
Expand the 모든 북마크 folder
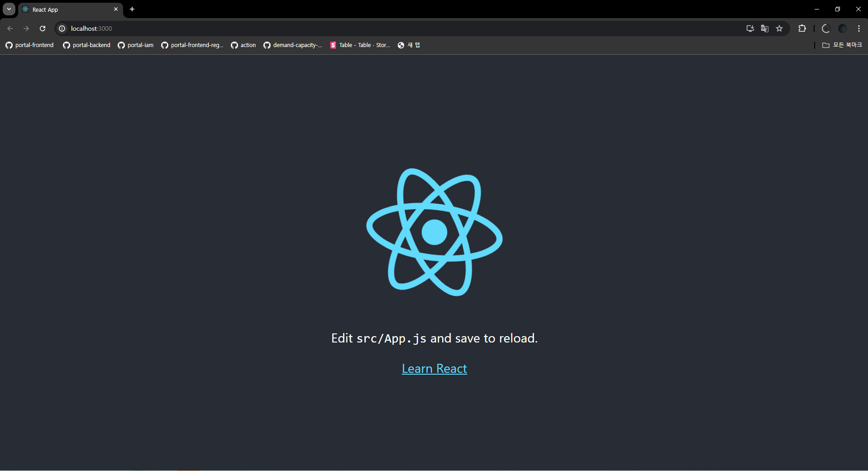[842, 45]
